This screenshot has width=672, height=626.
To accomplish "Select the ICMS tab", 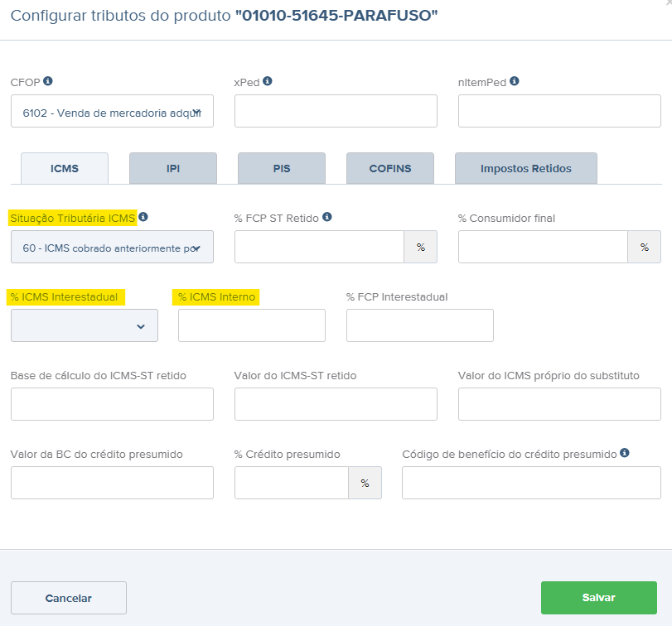I will (x=65, y=168).
